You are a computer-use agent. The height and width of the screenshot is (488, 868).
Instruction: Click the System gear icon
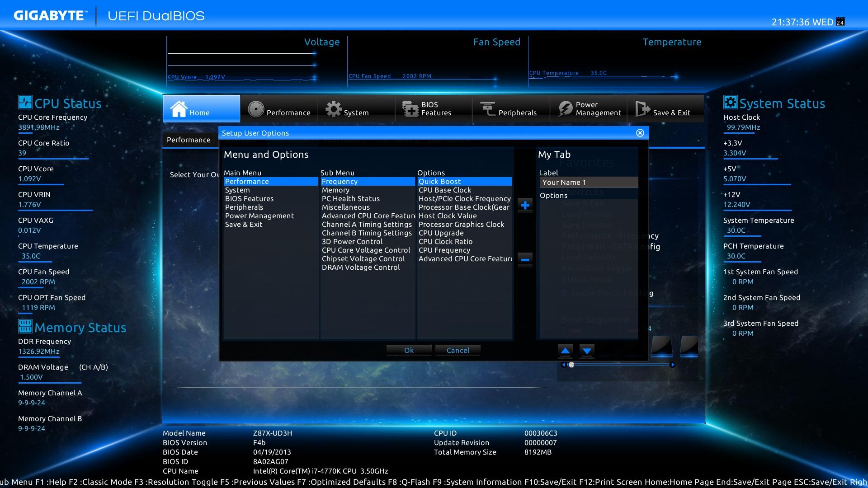coord(334,109)
